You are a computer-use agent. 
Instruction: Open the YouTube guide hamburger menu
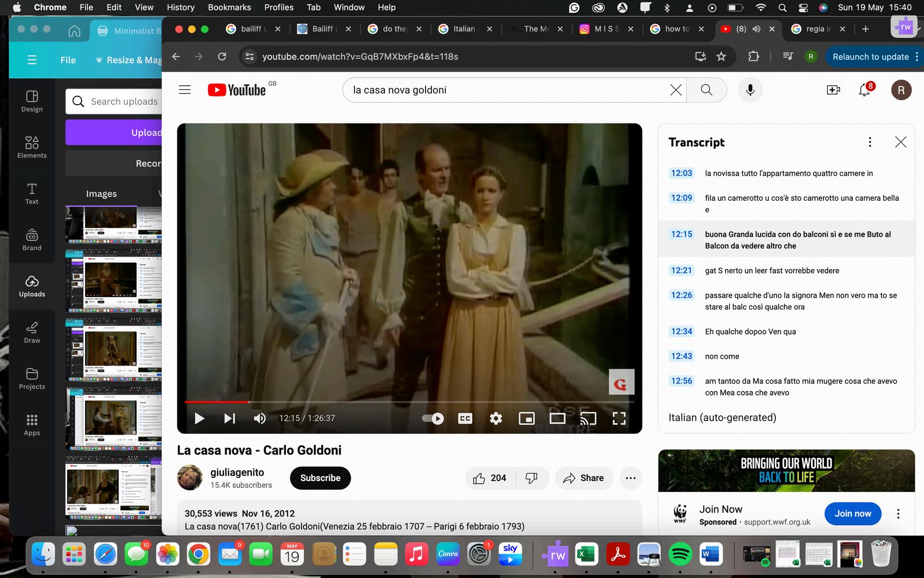(x=184, y=90)
